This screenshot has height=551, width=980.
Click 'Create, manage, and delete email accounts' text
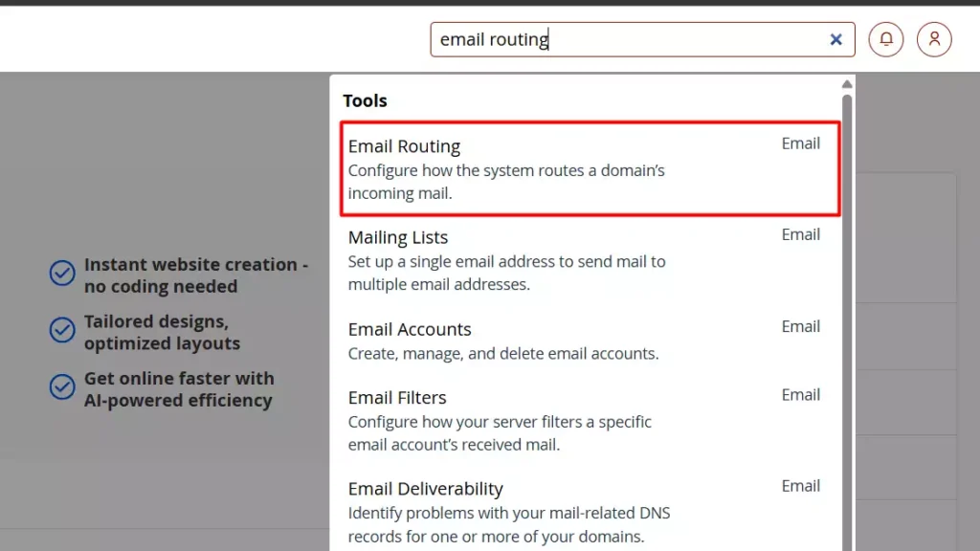click(503, 354)
